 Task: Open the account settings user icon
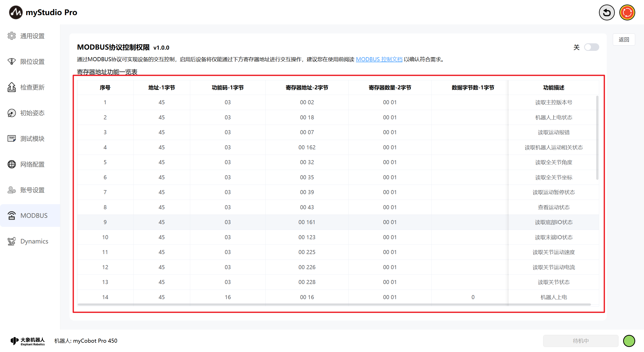point(12,190)
